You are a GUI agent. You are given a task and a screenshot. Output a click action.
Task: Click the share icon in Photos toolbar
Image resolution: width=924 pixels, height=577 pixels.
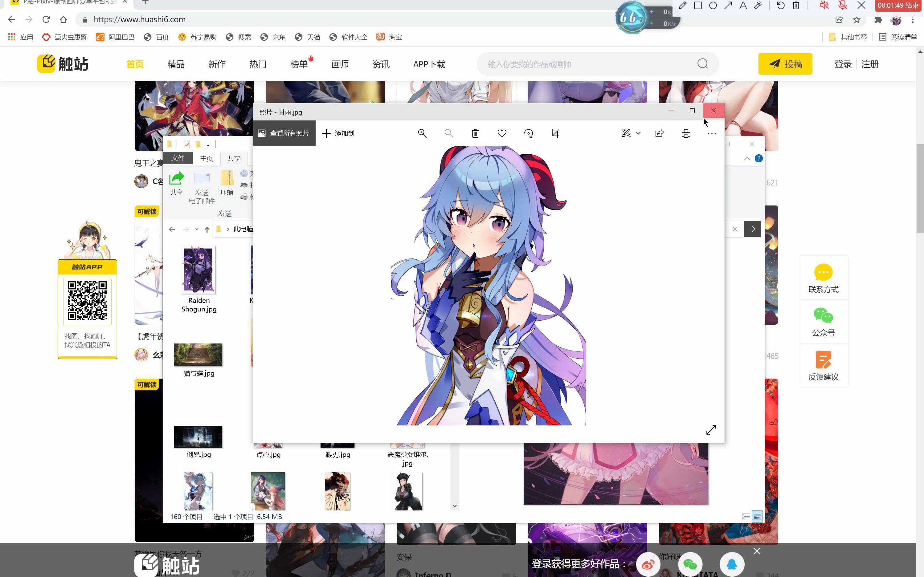coord(659,133)
